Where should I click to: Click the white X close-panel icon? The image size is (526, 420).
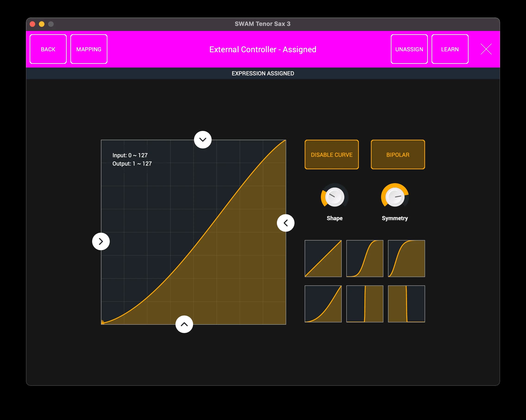[486, 49]
